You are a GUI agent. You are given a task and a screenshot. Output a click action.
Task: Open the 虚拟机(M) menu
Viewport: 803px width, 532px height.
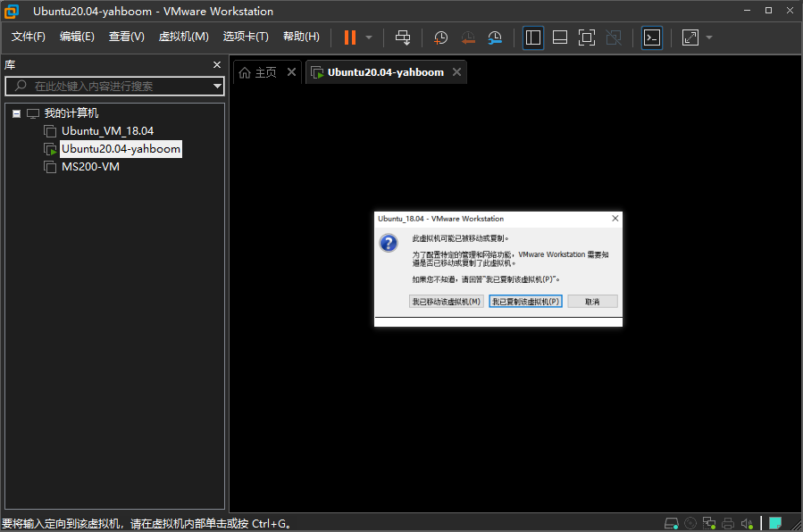(183, 37)
